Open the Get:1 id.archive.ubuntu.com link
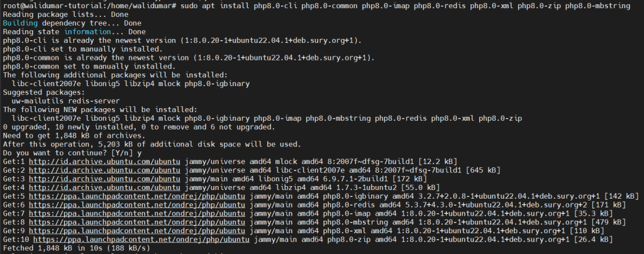 pyautogui.click(x=104, y=161)
